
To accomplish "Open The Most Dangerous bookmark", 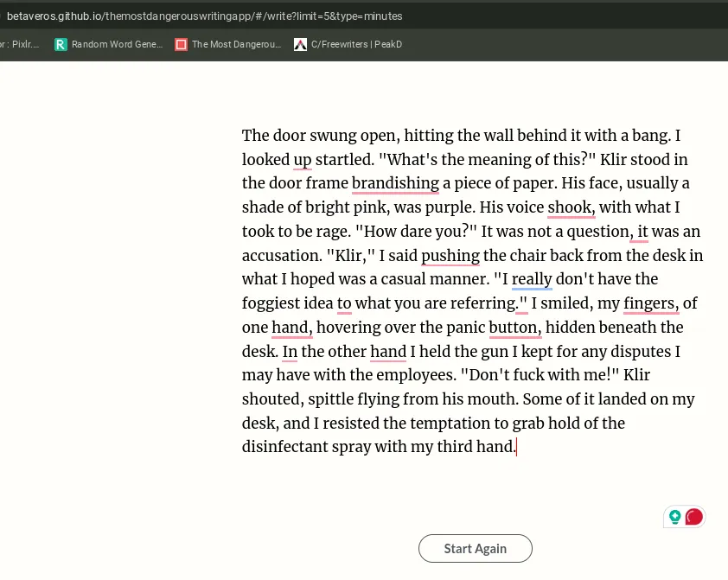I will click(x=228, y=45).
